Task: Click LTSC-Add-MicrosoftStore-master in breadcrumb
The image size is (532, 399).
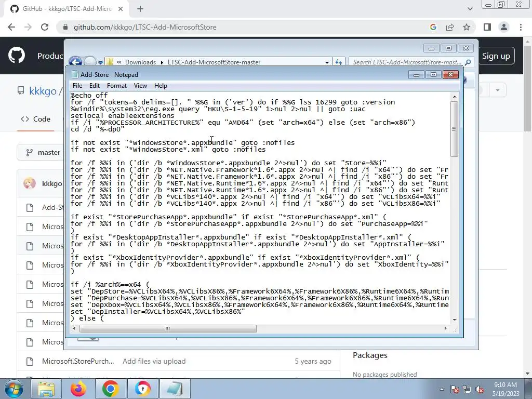Action: coord(214,62)
